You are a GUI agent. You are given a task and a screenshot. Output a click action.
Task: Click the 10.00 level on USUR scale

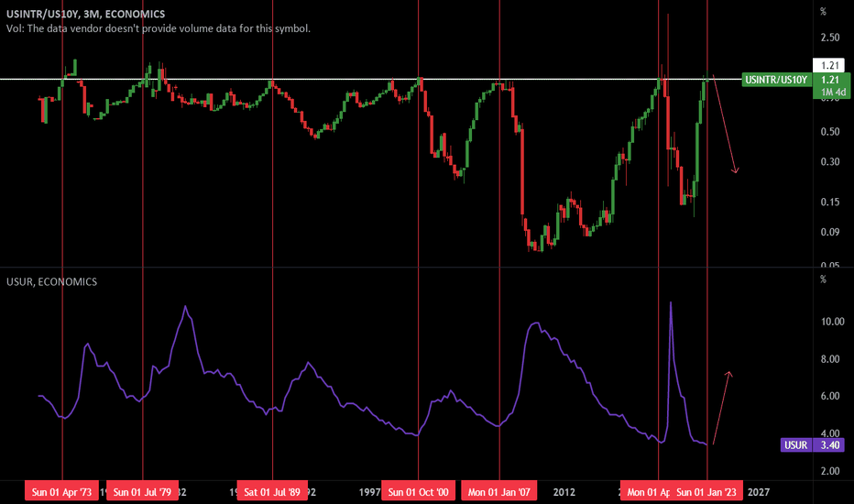pyautogui.click(x=832, y=322)
